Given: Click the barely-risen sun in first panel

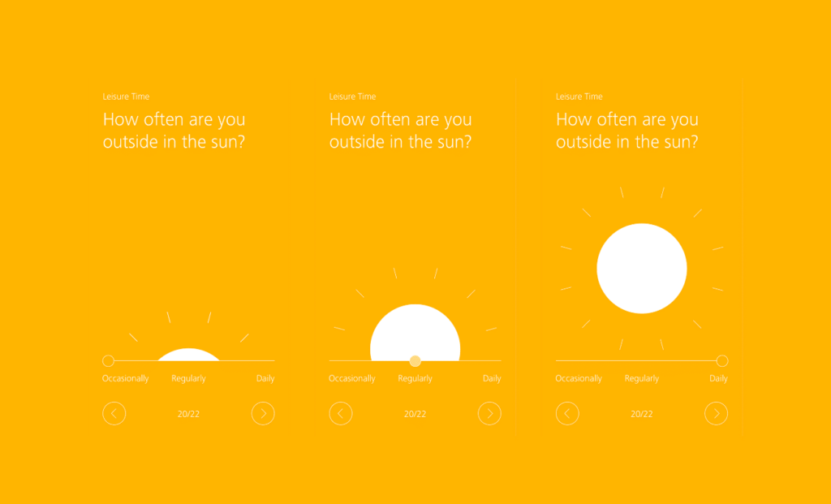Looking at the screenshot, I should click(188, 355).
